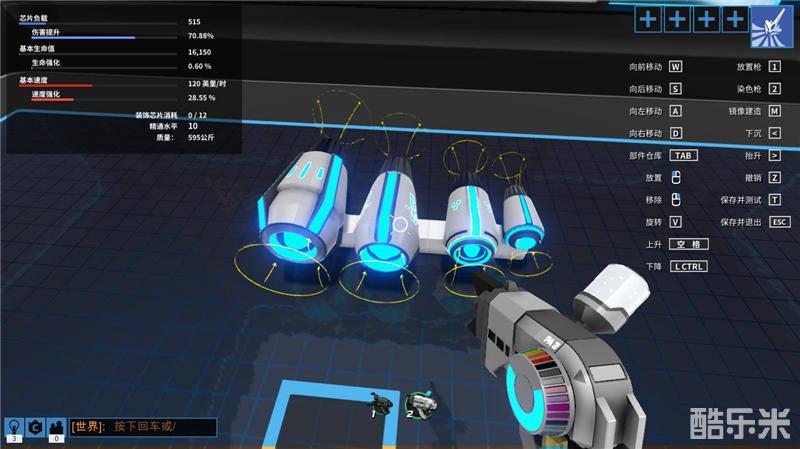Click the left-mouse icon next to 放置

pyautogui.click(x=676, y=178)
